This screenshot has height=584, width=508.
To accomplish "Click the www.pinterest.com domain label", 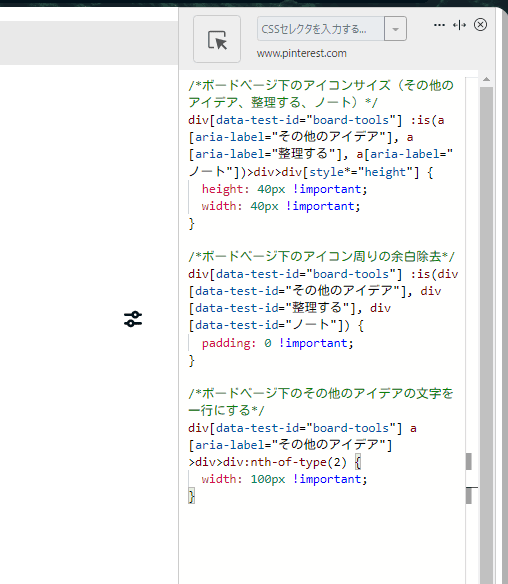I will [x=301, y=54].
